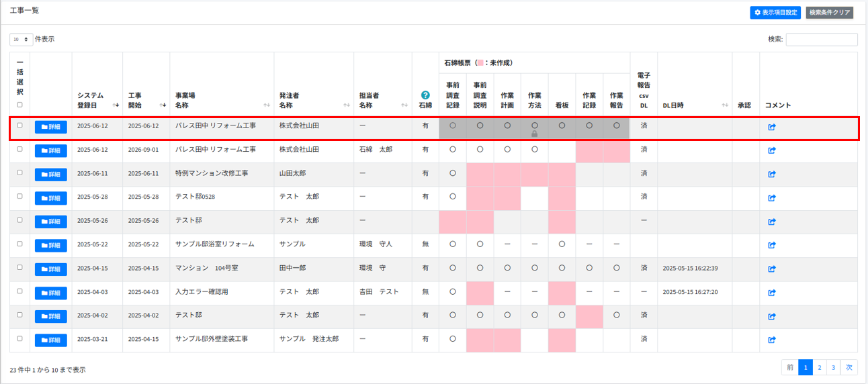Toggle the 一括選択 select-all checkbox
Viewport: 868px width, 384px height.
click(x=19, y=105)
